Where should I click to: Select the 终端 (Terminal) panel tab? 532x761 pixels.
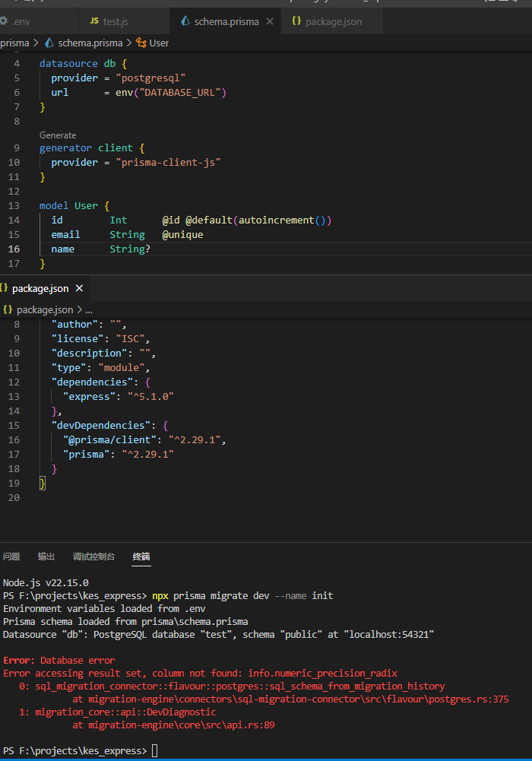(141, 556)
